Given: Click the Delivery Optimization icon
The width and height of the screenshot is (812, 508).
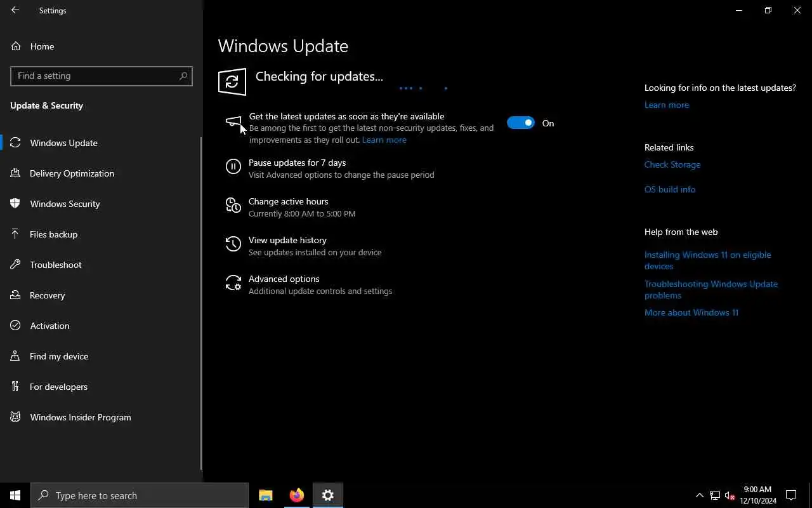Looking at the screenshot, I should pyautogui.click(x=15, y=173).
